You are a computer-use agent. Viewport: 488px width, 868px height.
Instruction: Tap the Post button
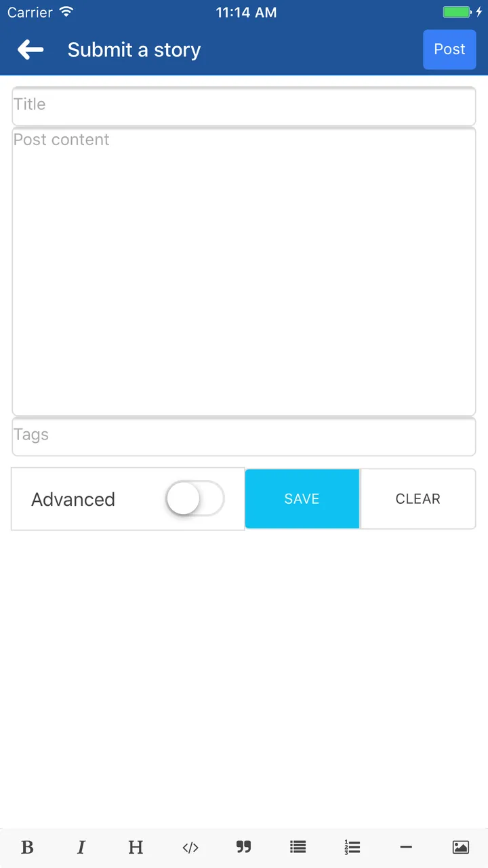(x=449, y=50)
